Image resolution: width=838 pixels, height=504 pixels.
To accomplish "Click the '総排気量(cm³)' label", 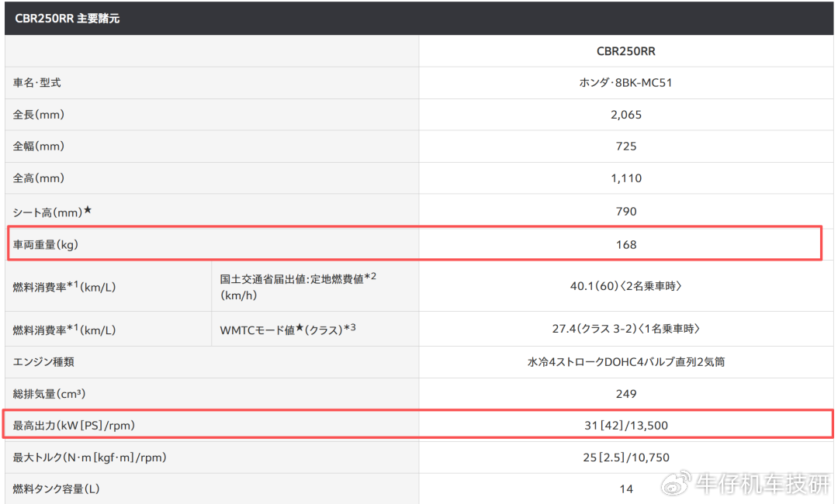I will [49, 394].
